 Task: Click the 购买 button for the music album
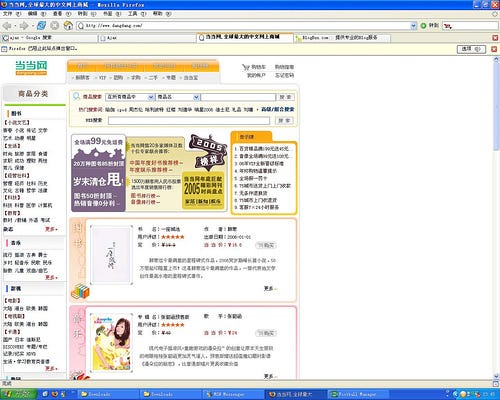266,333
